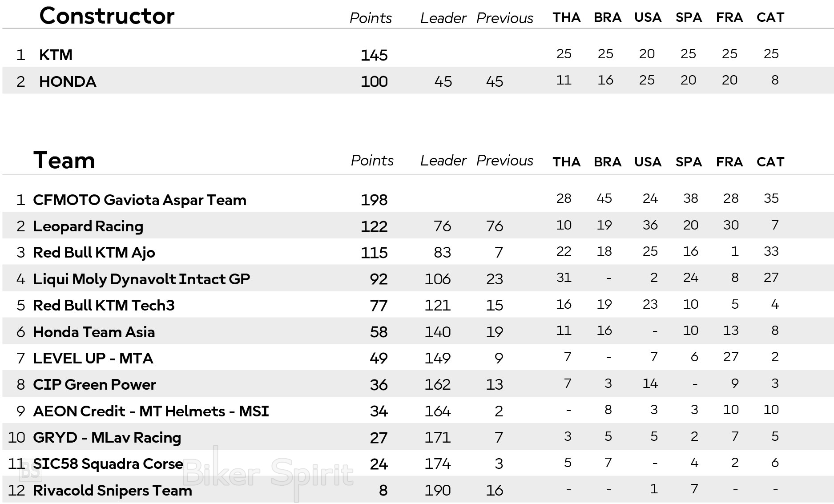Click the Team table heading
The image size is (834, 504).
click(x=64, y=160)
